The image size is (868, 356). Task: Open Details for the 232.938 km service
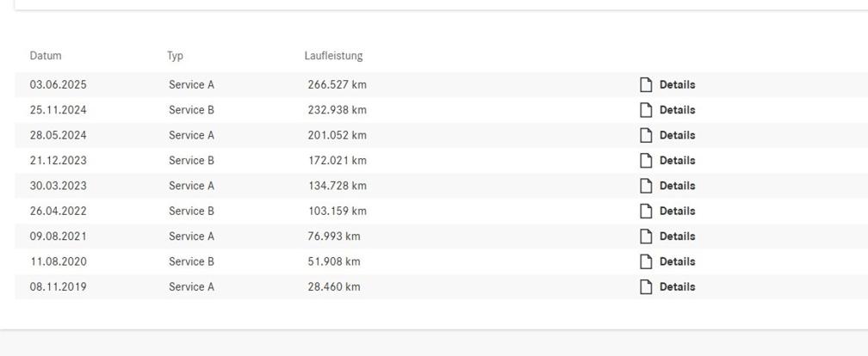[x=677, y=110]
